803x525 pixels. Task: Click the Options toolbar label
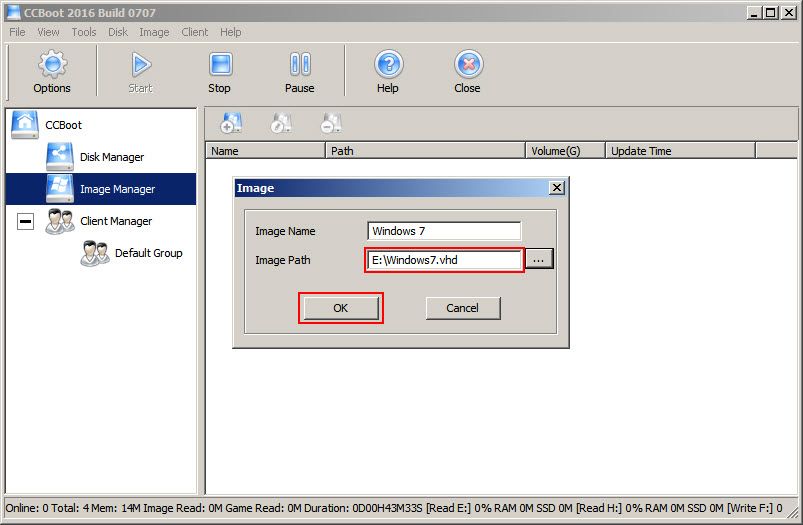click(52, 88)
